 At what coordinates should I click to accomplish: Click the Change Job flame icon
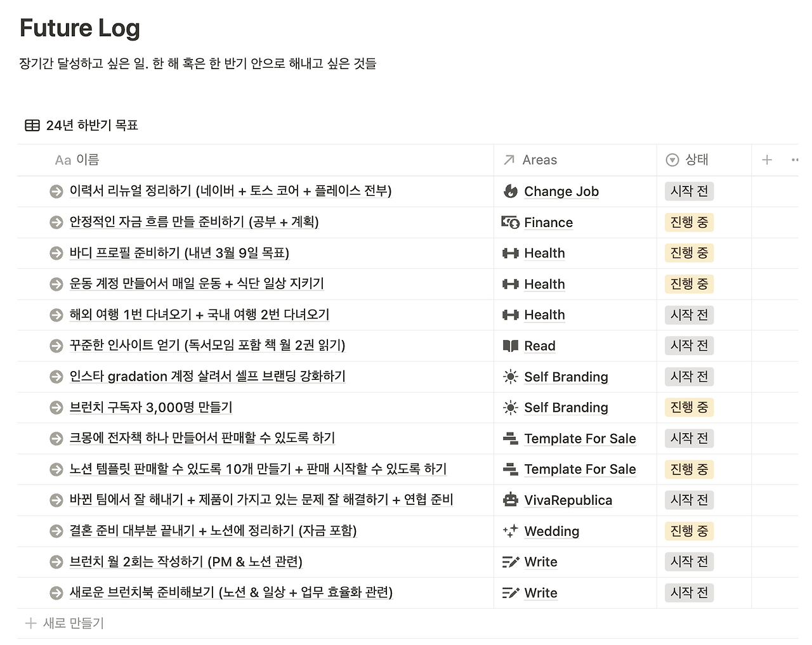point(510,191)
